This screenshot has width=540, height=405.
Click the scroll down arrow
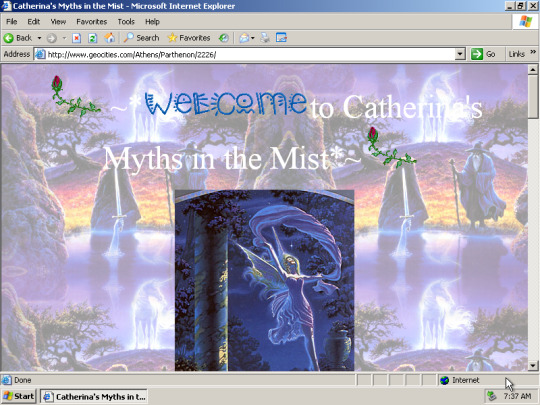click(533, 365)
